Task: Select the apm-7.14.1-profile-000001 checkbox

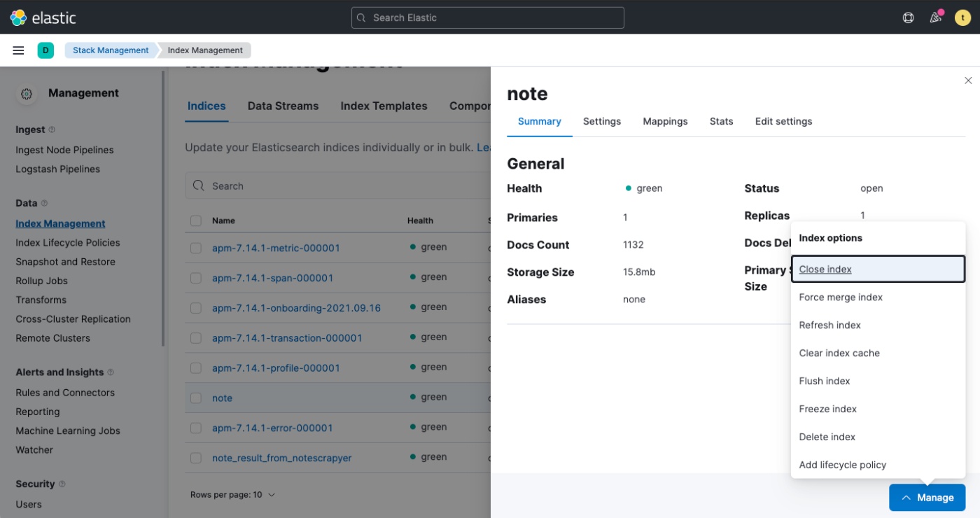Action: pyautogui.click(x=196, y=368)
